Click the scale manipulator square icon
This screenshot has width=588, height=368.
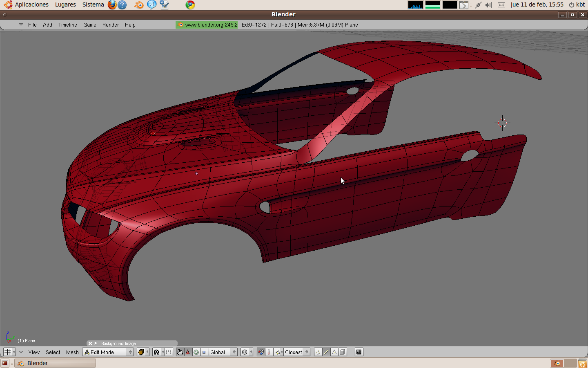[204, 352]
